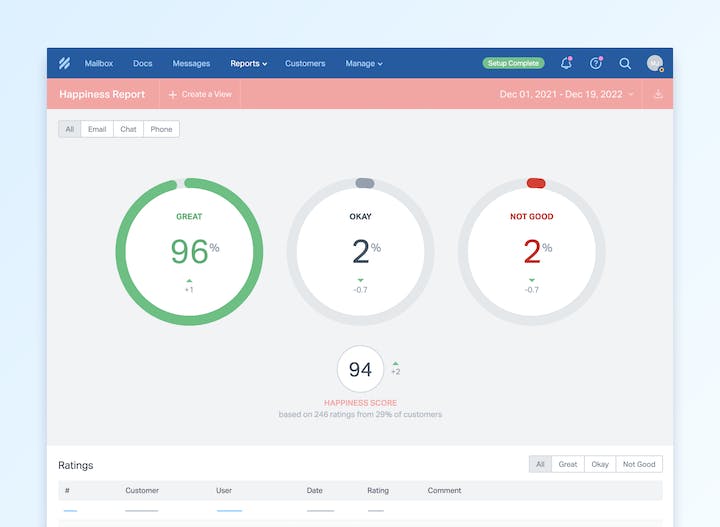The image size is (720, 527).
Task: Click the # column header
Action: coord(68,490)
